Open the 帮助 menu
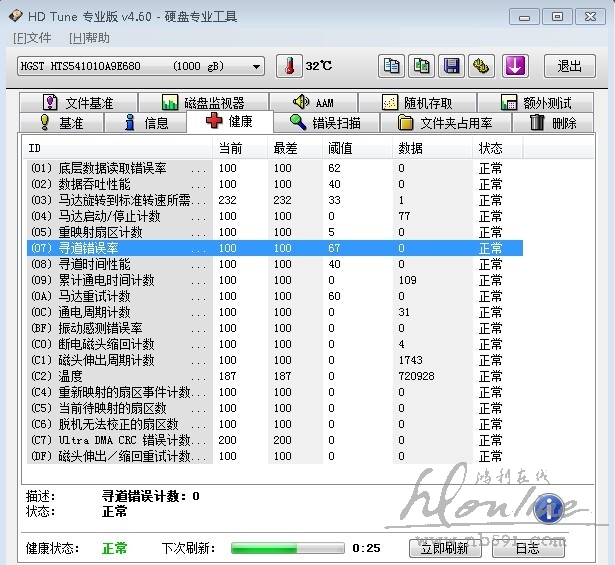The height and width of the screenshot is (565, 615). point(90,37)
